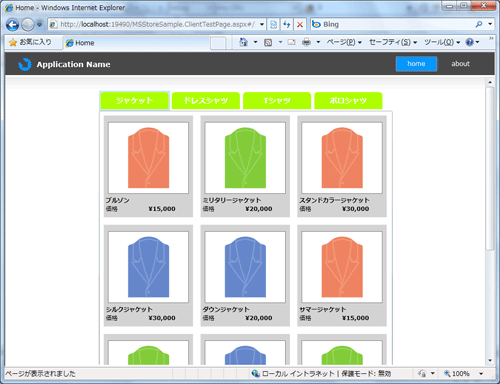Image resolution: width=500 pixels, height=384 pixels.
Task: Click the シルクジャケット product name
Action: (x=129, y=310)
